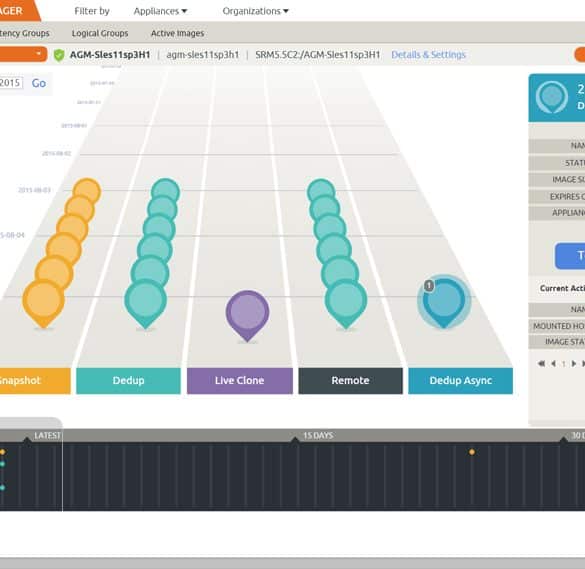Click the Remote lane label
Viewport: 585px width, 569px height.
(351, 381)
